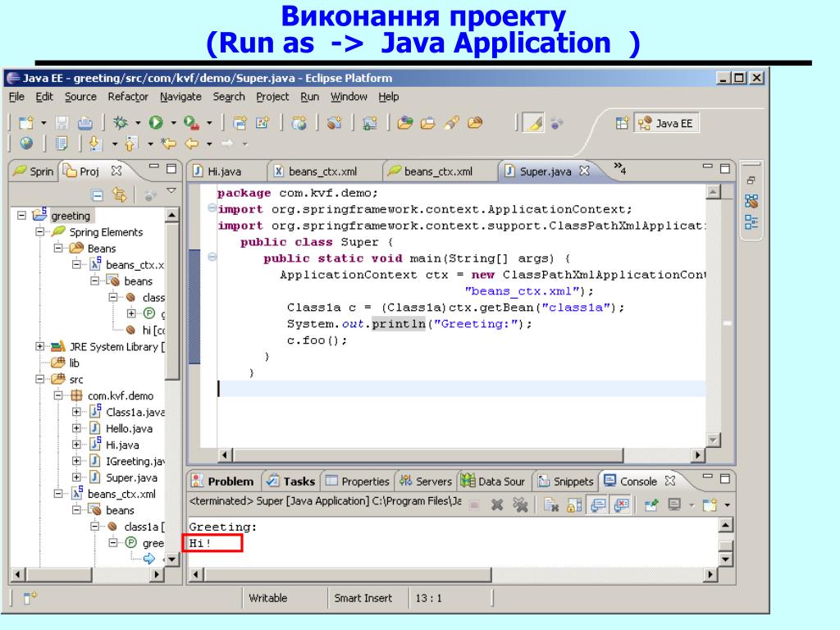Click the New wizard toolbar icon
Viewport: 840px width, 630px height.
26,123
